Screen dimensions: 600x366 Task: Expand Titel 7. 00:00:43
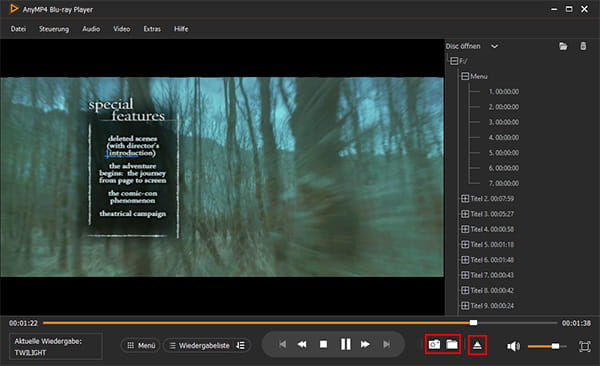coord(465,275)
